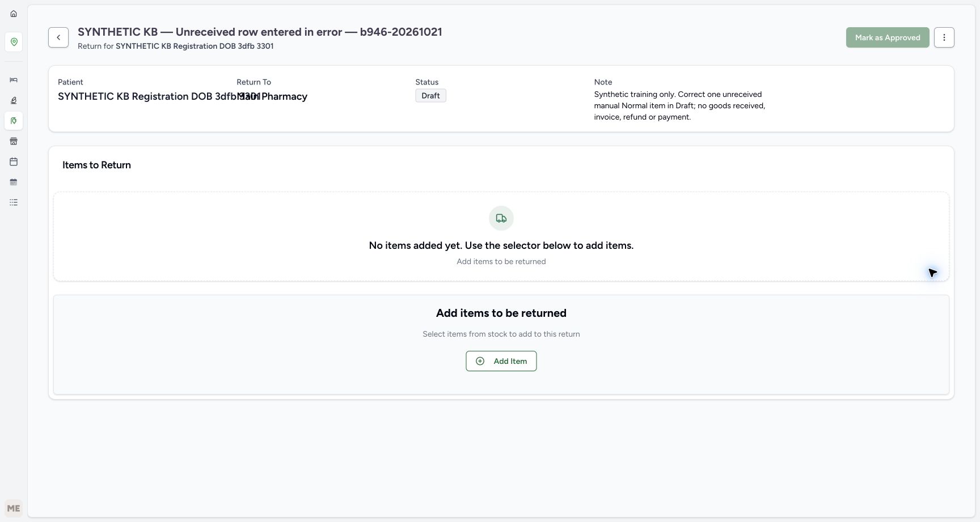Click the Status label
980x522 pixels.
[426, 82]
